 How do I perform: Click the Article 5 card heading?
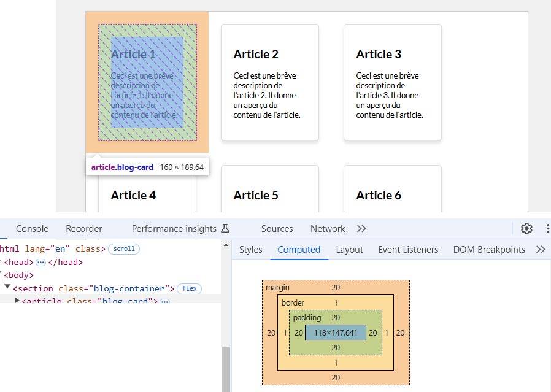[x=256, y=195]
